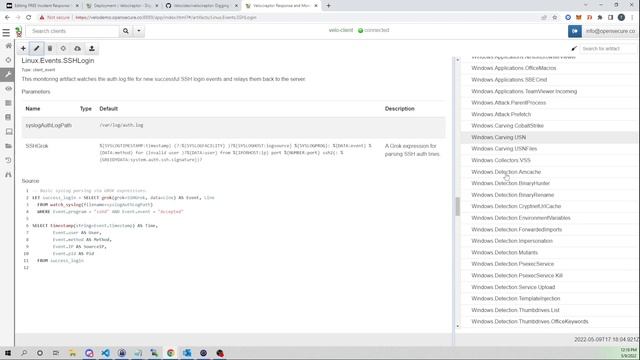Click the search clients magnifier button

[126, 31]
